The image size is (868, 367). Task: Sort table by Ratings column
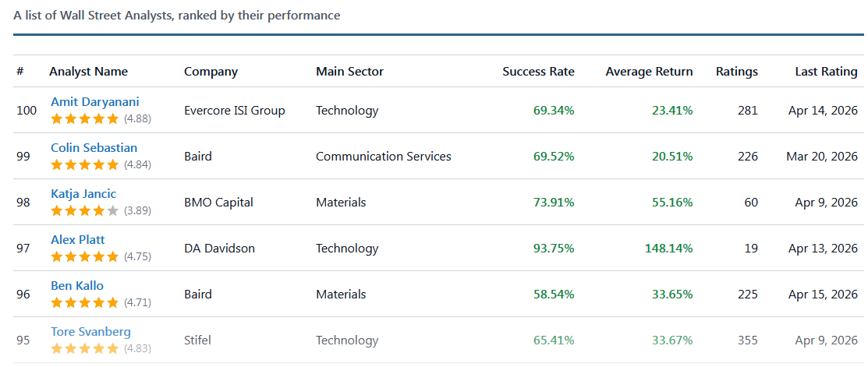tap(736, 72)
